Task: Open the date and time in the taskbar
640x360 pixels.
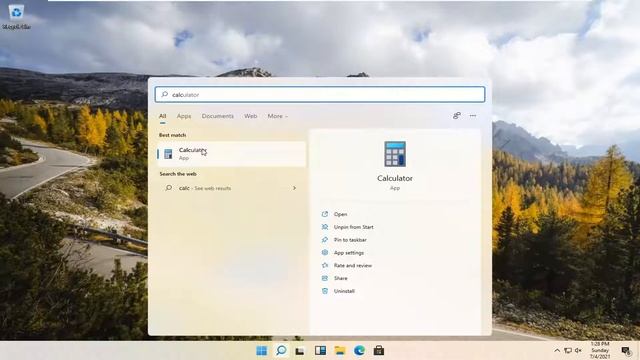Action: coord(600,351)
